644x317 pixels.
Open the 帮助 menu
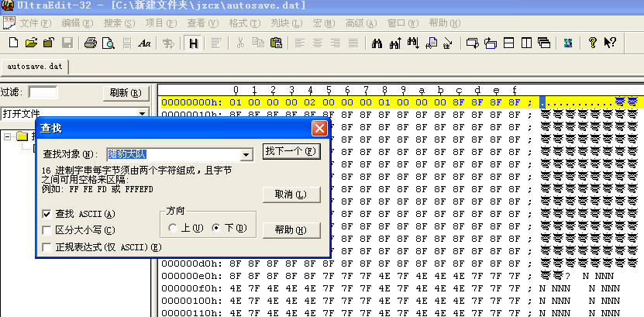[x=445, y=23]
